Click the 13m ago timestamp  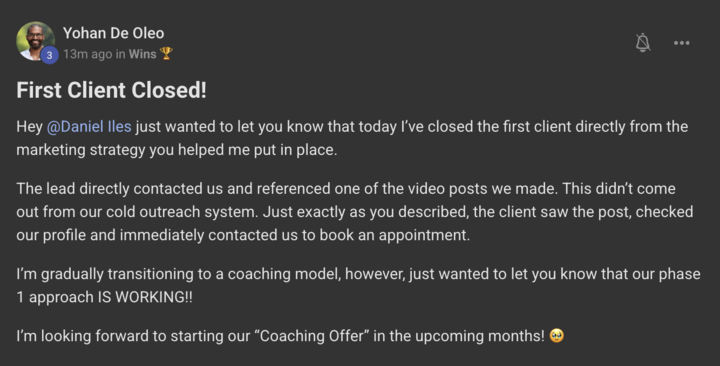(x=88, y=54)
